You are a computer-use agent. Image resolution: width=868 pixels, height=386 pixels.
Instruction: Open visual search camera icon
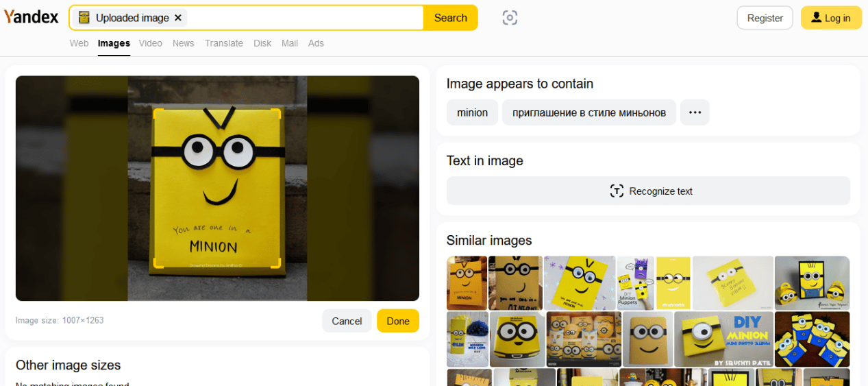coord(510,18)
